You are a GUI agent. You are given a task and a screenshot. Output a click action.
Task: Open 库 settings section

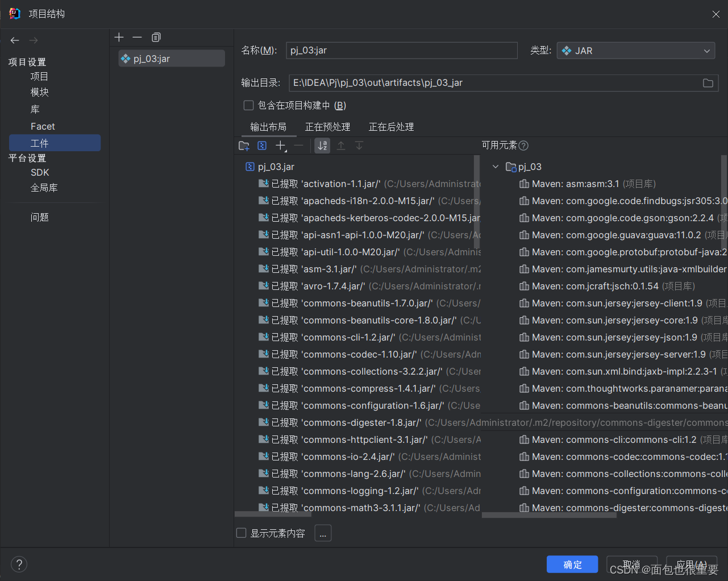click(35, 109)
